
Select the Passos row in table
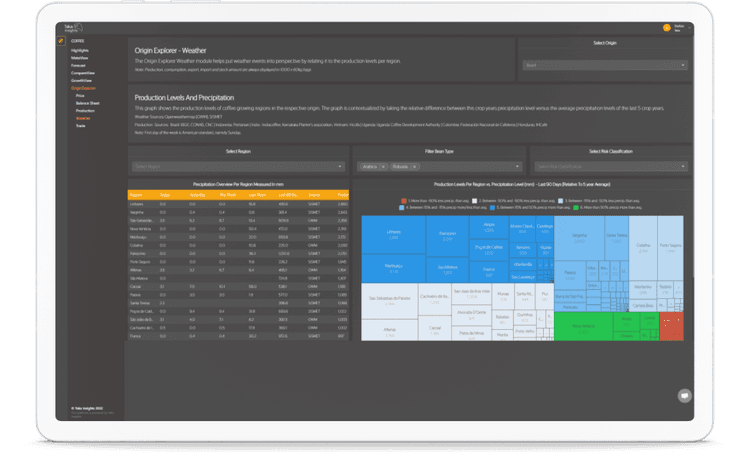pos(238,295)
